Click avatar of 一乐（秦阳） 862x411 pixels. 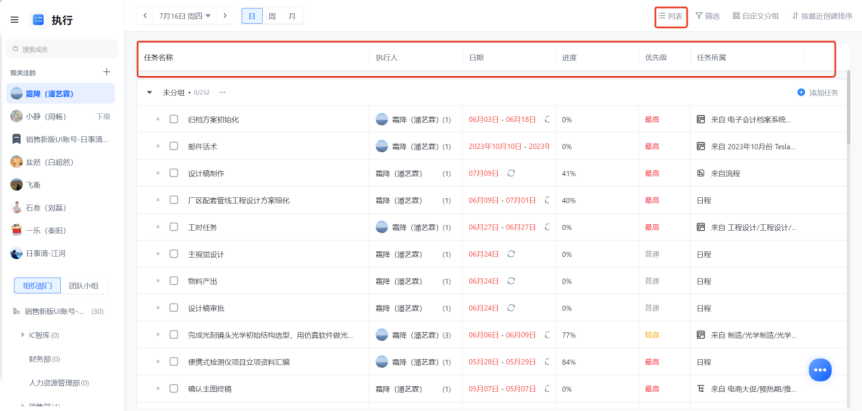tap(16, 230)
